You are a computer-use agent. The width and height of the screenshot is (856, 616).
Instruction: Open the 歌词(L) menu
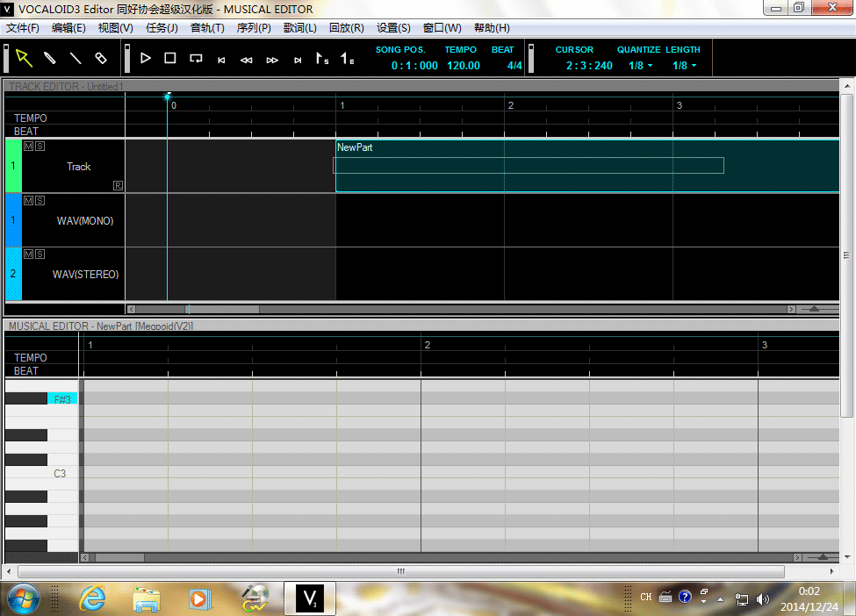(299, 28)
